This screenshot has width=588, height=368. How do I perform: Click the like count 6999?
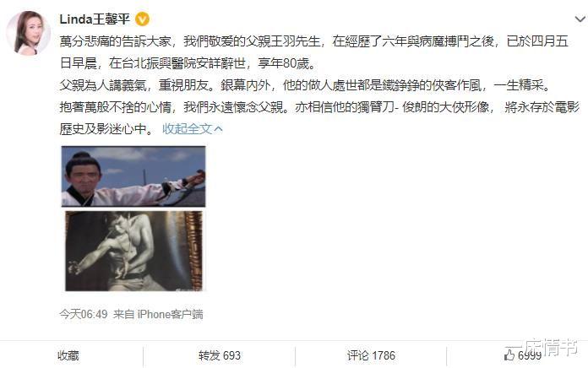(x=530, y=355)
